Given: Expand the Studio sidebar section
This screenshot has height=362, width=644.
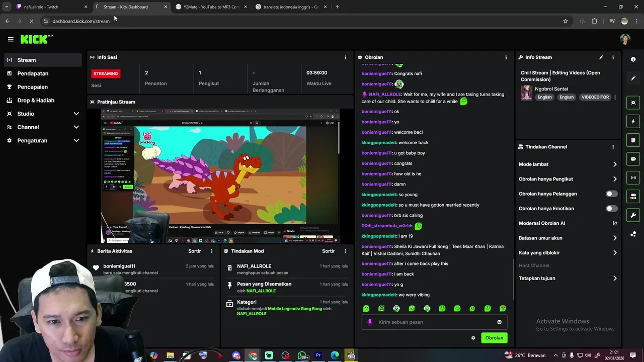Looking at the screenshot, I should click(42, 114).
